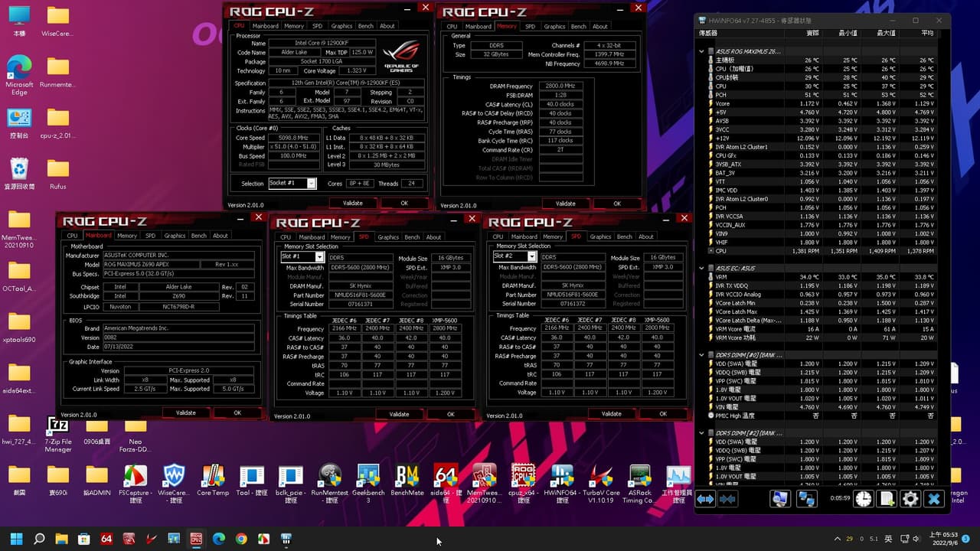Open Core Temp desktop shortcut
The width and height of the screenshot is (980, 551).
[x=213, y=482]
